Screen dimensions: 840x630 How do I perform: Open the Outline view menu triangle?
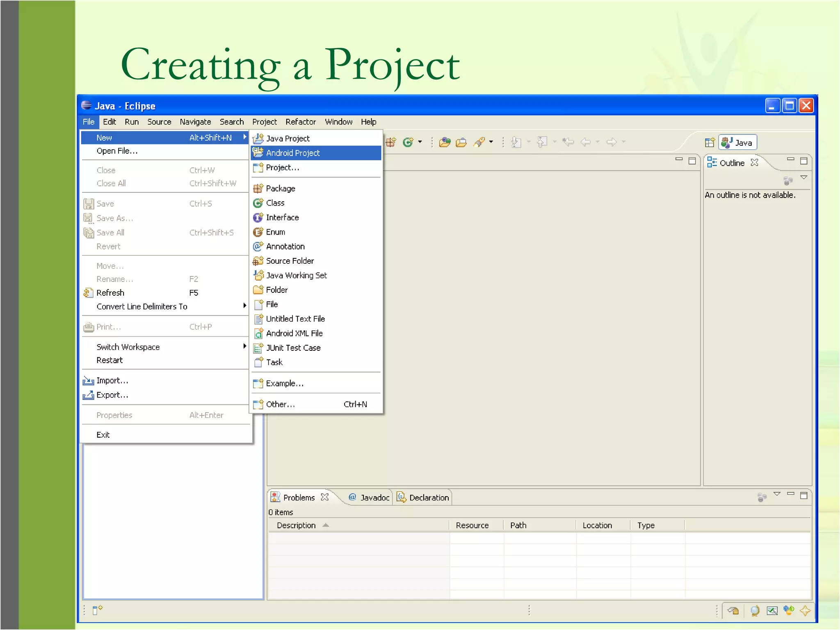click(x=804, y=177)
